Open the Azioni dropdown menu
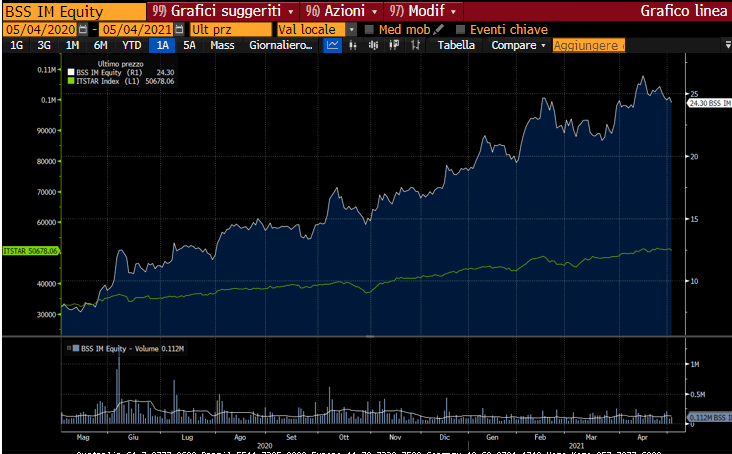This screenshot has width=732, height=454. point(342,11)
